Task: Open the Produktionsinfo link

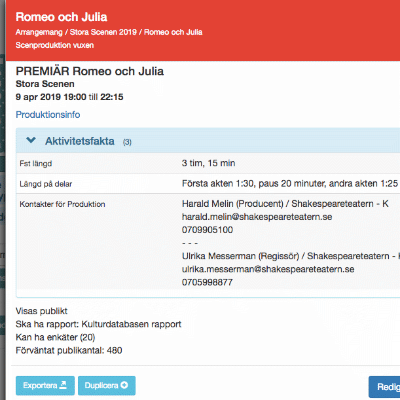Action: click(x=48, y=115)
